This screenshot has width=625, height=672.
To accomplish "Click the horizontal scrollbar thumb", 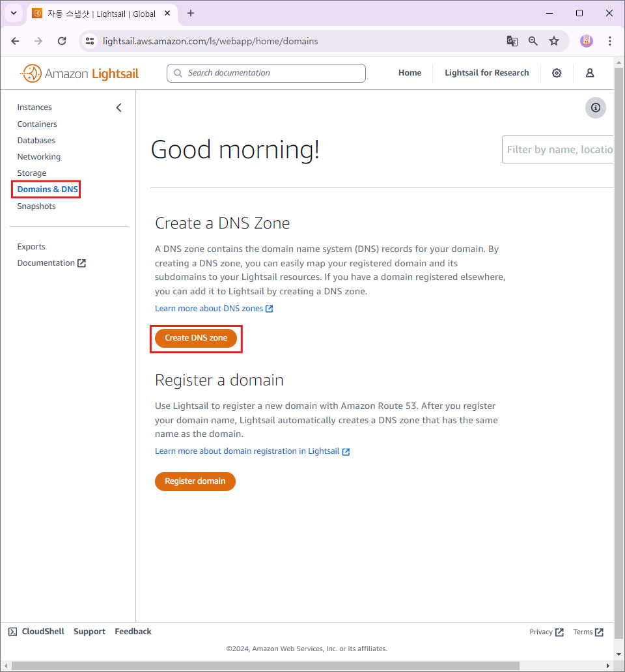I will coord(266,665).
